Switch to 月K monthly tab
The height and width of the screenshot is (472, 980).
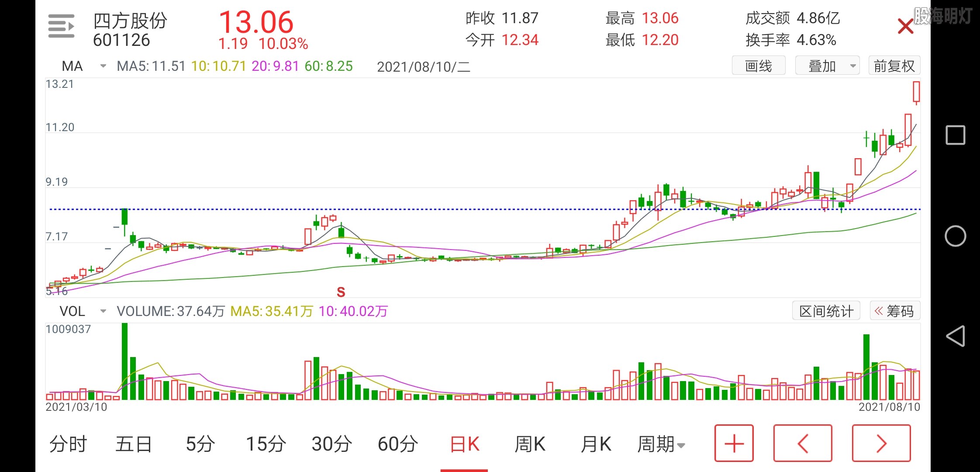pos(596,444)
